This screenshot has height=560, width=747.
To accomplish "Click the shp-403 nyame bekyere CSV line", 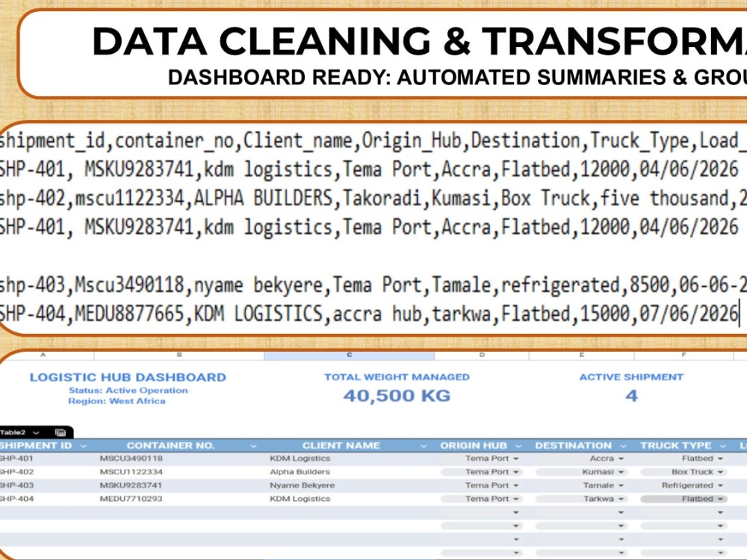I will point(373,284).
